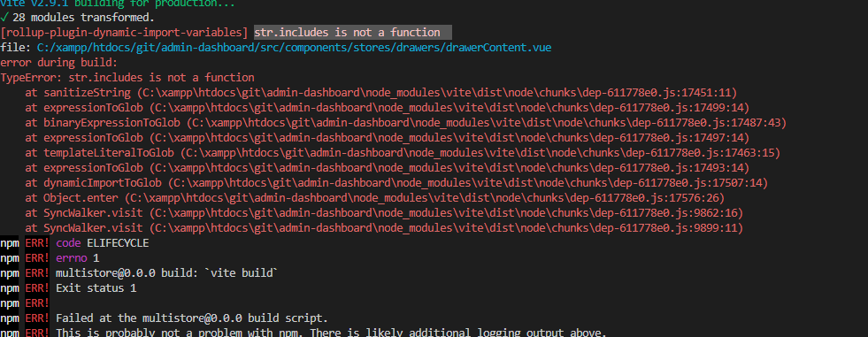Click the drawerContent.vue file path link
868x337 pixels.
294,48
